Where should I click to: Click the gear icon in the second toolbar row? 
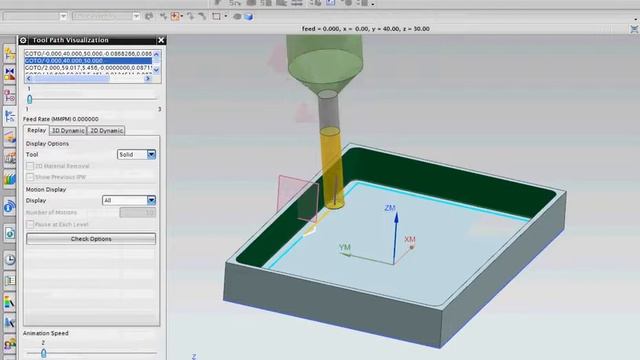(x=149, y=16)
